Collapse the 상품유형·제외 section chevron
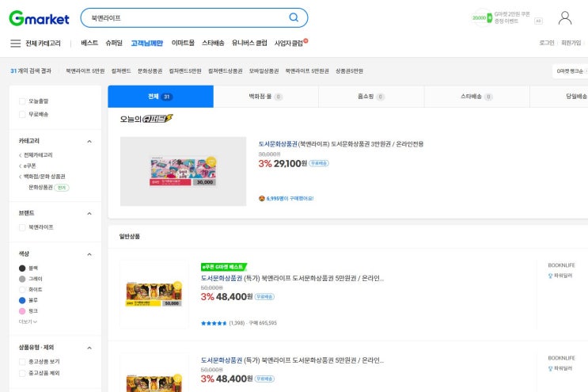588x392 pixels. tap(89, 348)
